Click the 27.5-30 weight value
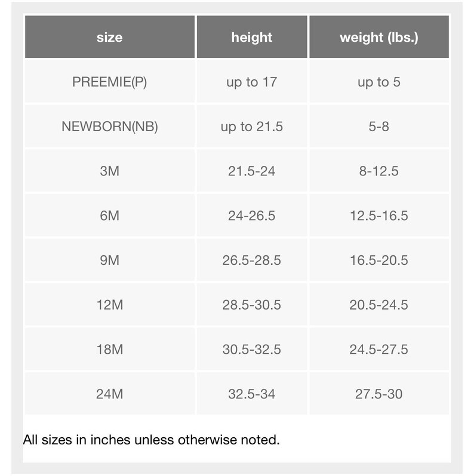Screen dimensions: 474x476 click(379, 394)
